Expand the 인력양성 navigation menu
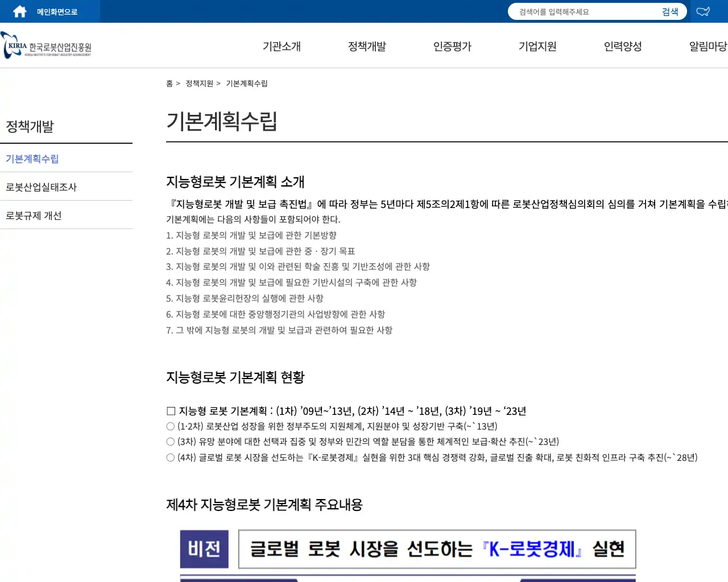Image resolution: width=728 pixels, height=582 pixels. (x=622, y=47)
